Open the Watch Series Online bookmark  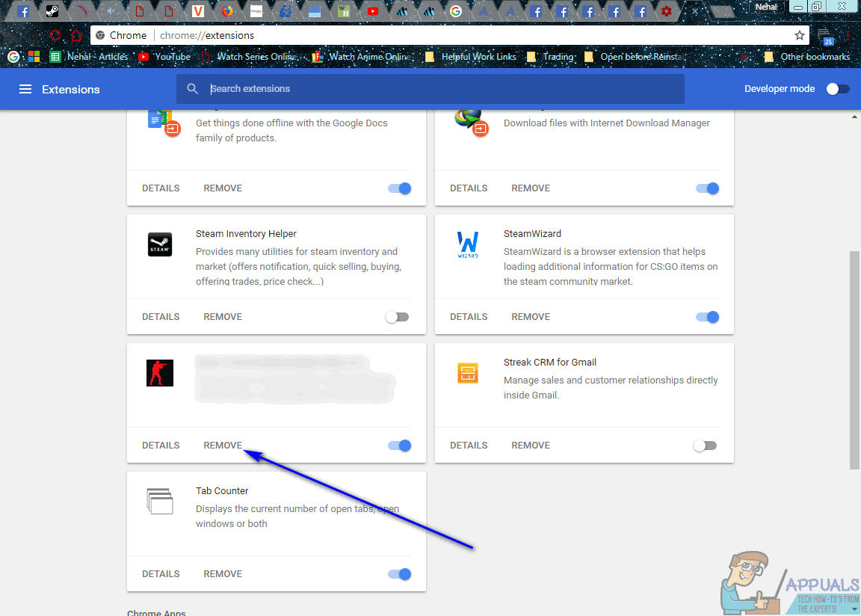click(250, 57)
